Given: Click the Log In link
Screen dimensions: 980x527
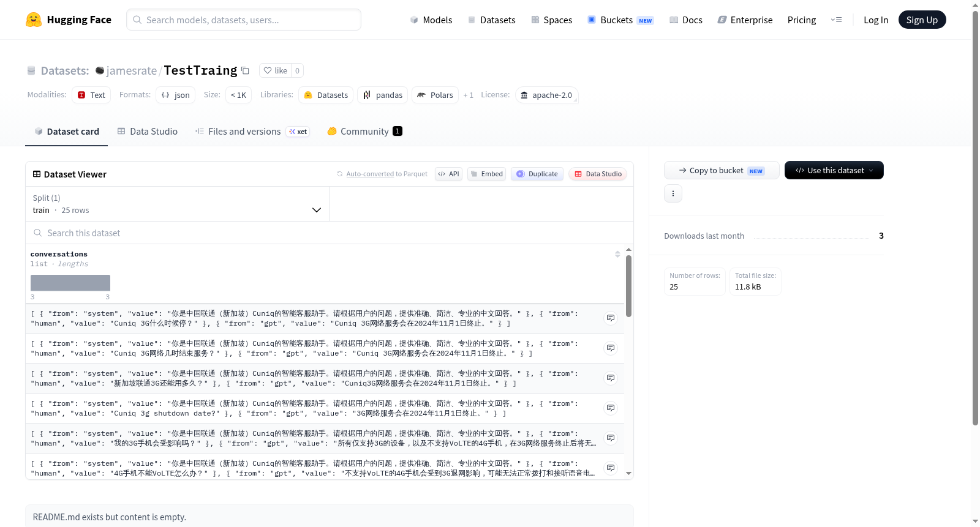Looking at the screenshot, I should [876, 20].
